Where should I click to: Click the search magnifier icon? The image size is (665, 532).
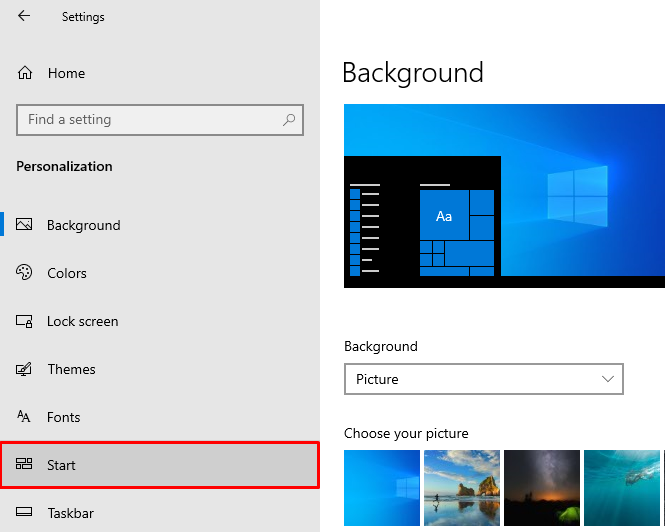[289, 120]
